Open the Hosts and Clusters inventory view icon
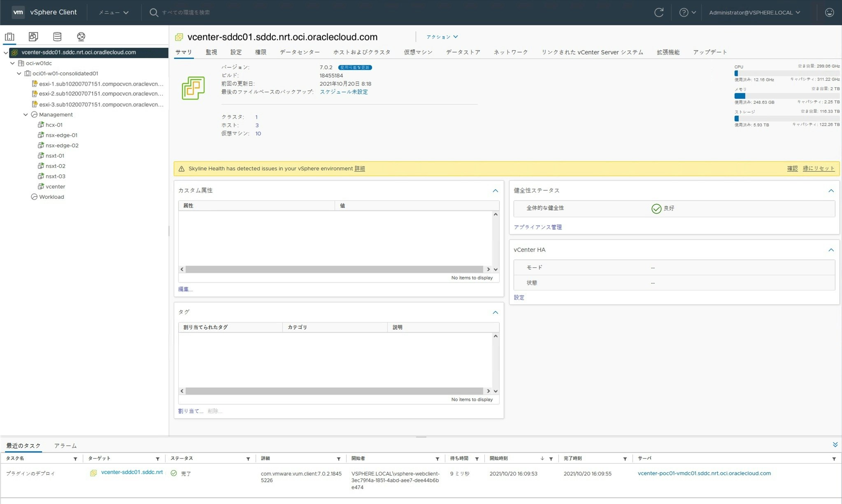This screenshot has width=842, height=504. click(9, 37)
